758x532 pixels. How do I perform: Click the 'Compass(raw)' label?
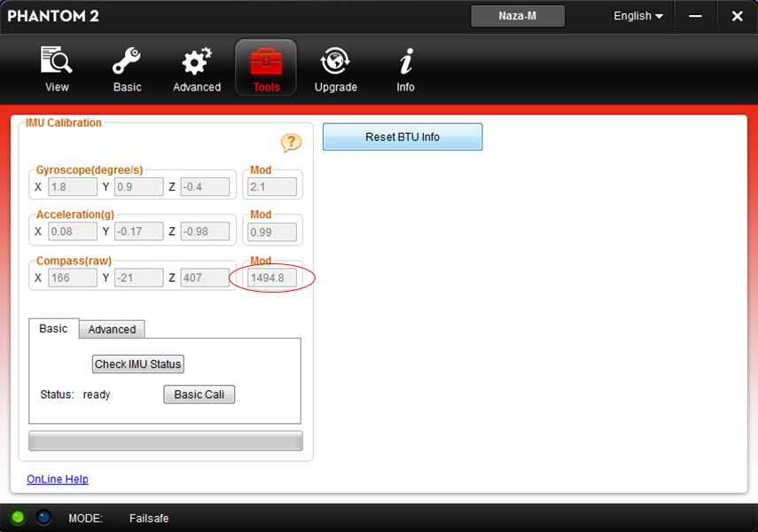coord(74,261)
